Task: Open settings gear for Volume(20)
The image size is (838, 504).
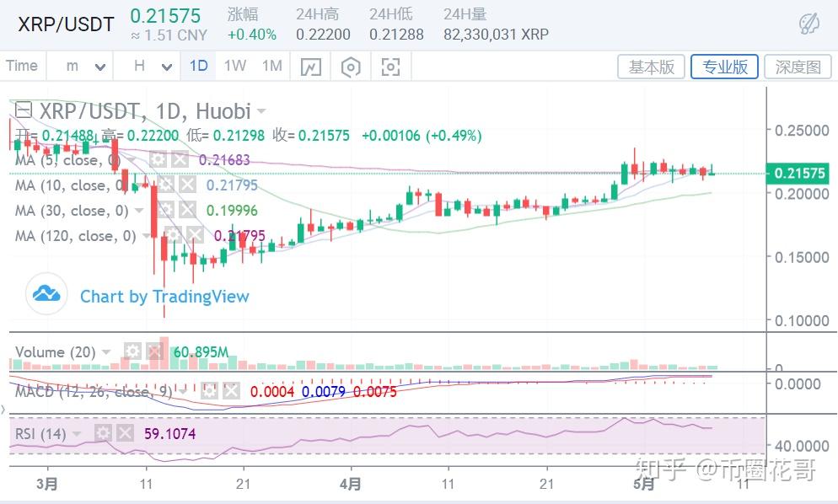Action: [133, 351]
